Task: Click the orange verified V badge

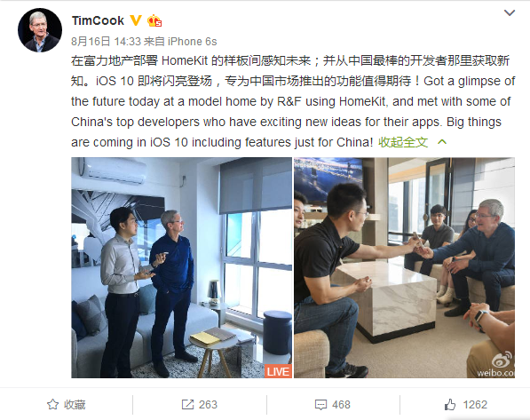Action: pyautogui.click(x=136, y=20)
